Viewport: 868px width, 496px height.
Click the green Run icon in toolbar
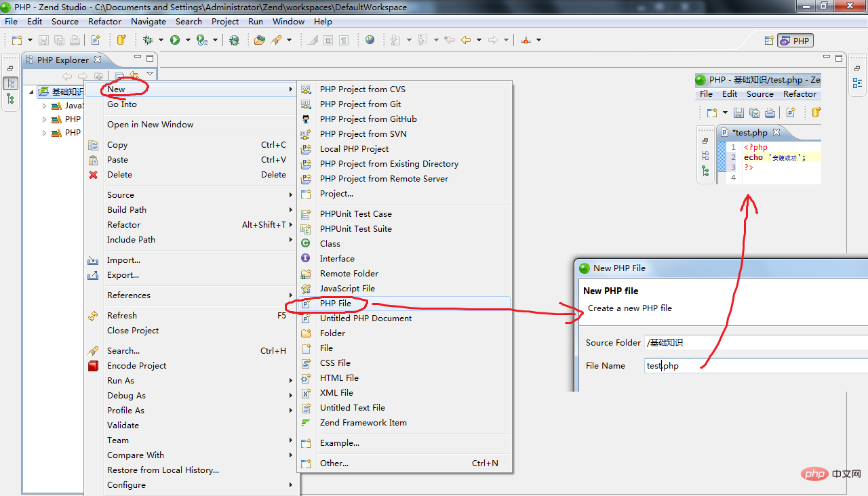coord(175,40)
